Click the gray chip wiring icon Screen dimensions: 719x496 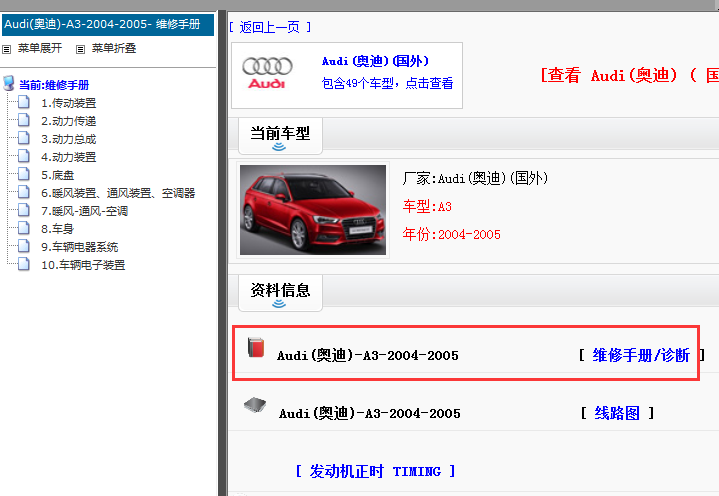[255, 405]
